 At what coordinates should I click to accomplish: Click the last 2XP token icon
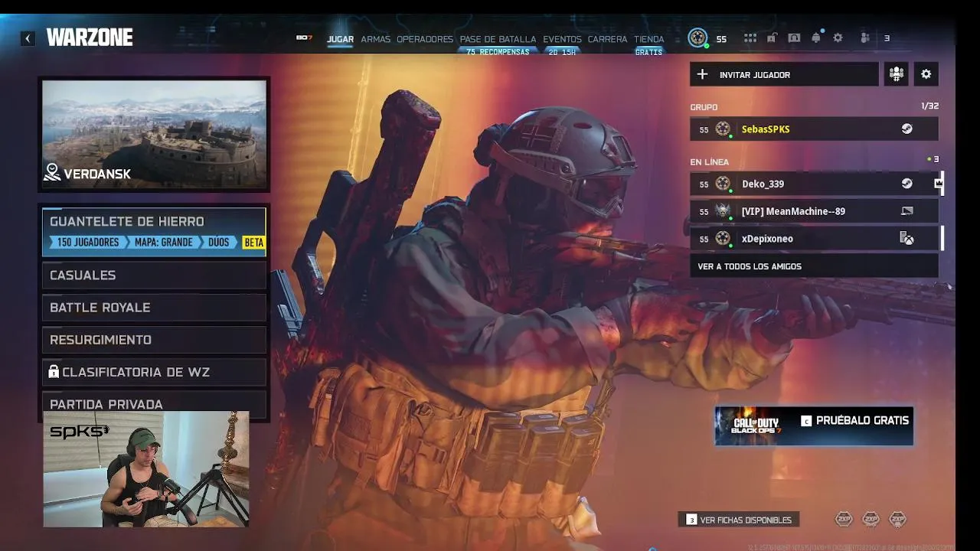[x=897, y=520]
